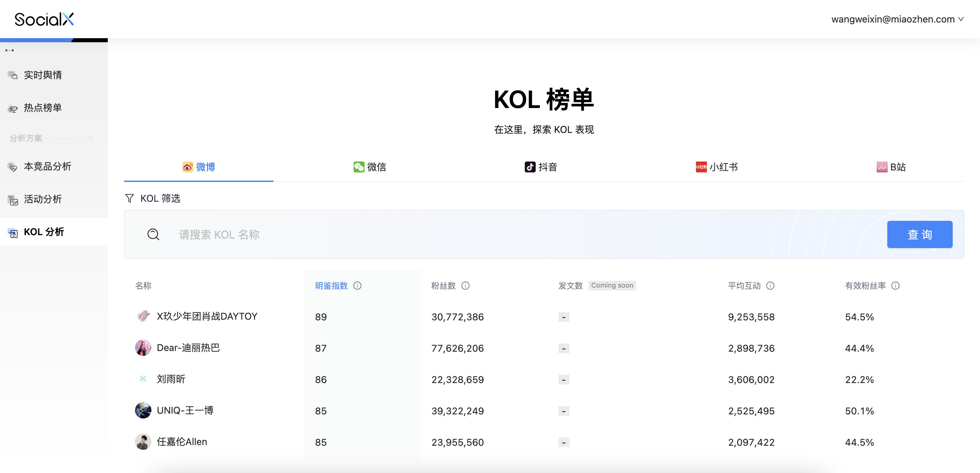The image size is (980, 473).
Task: Click the 实时舆情 sidebar icon
Action: [x=13, y=75]
